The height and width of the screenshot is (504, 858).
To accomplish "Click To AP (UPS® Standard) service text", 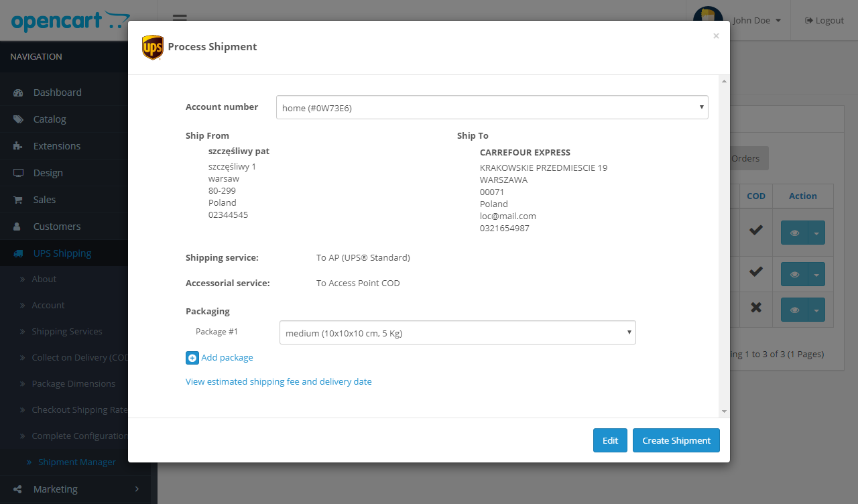I will click(363, 257).
